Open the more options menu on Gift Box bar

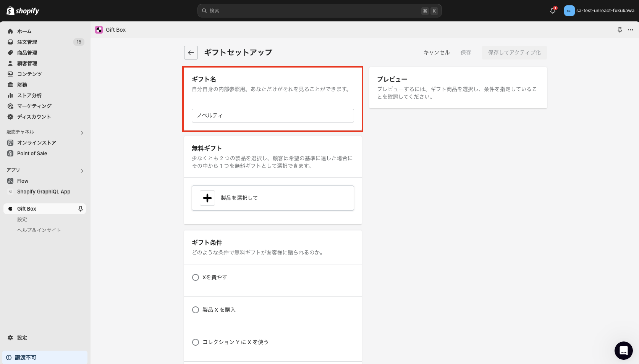[630, 29]
